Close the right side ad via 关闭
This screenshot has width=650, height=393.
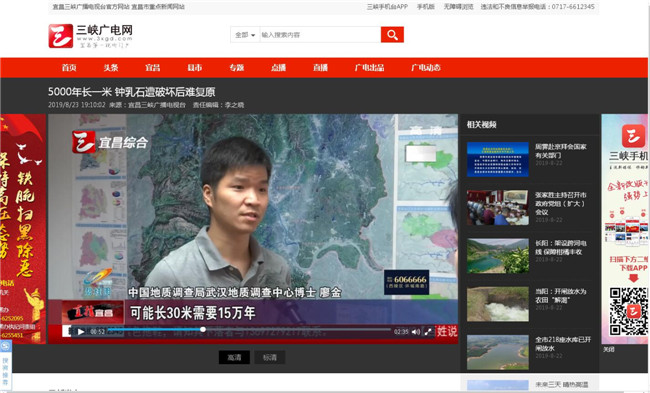609,349
